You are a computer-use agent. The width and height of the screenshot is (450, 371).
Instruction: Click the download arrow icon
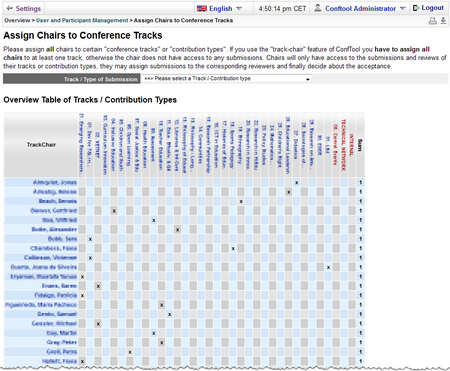tap(443, 21)
